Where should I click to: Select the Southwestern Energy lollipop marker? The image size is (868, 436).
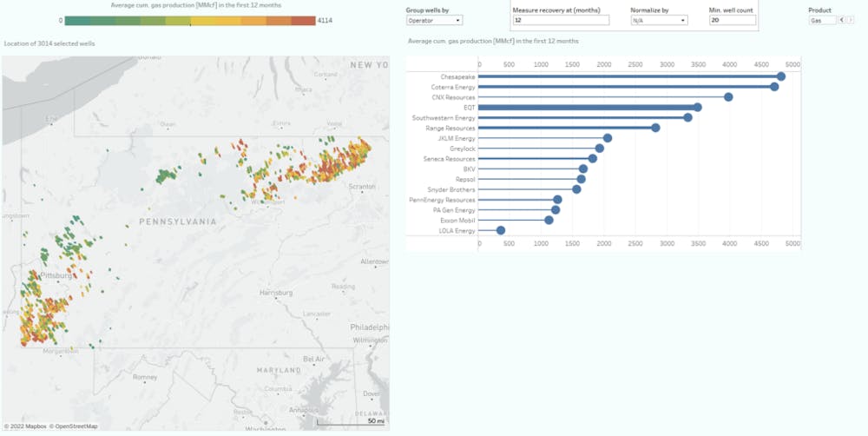tap(687, 117)
